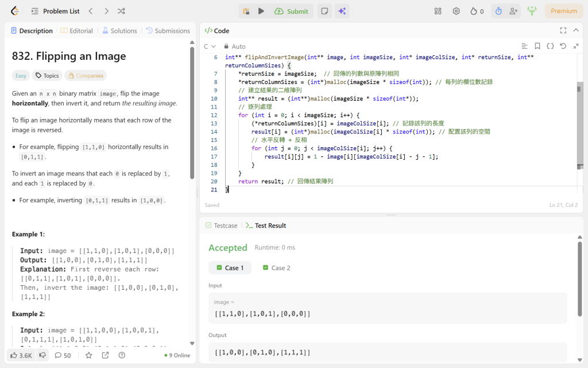This screenshot has width=588, height=368.
Task: Click the shrink editor arrows icon
Action: coord(576,46)
